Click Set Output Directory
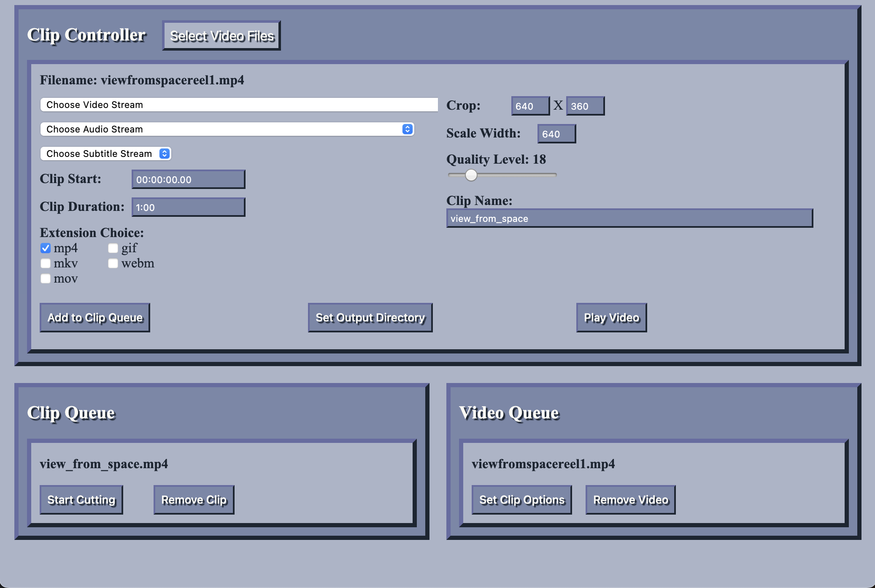875x588 pixels. [370, 318]
